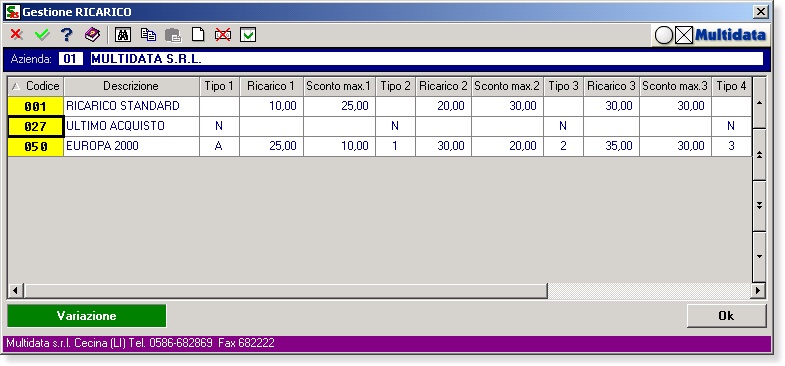This screenshot has height=366, width=785.
Task: Select code cell 050
Action: 36,146
